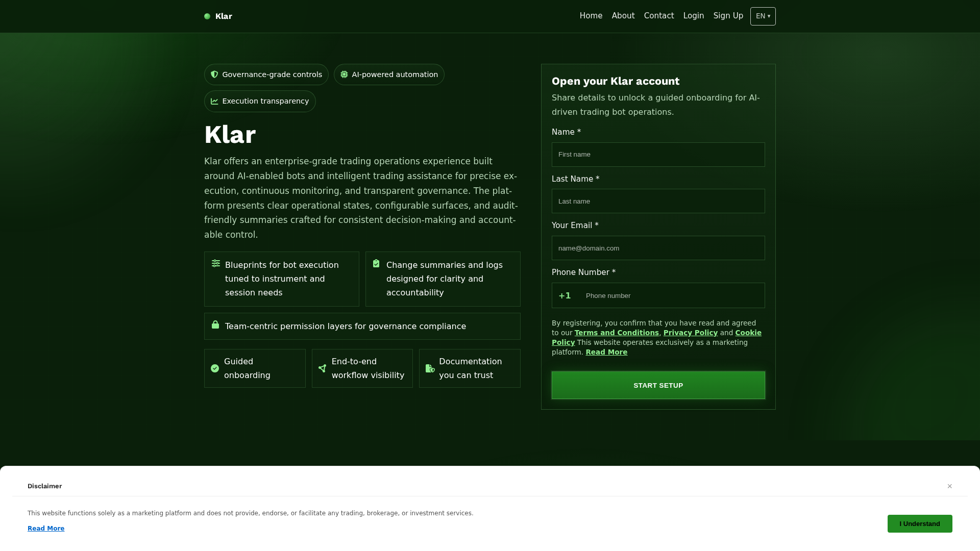This screenshot has width=980, height=551.
Task: Focus the Last name input field
Action: 658,201
